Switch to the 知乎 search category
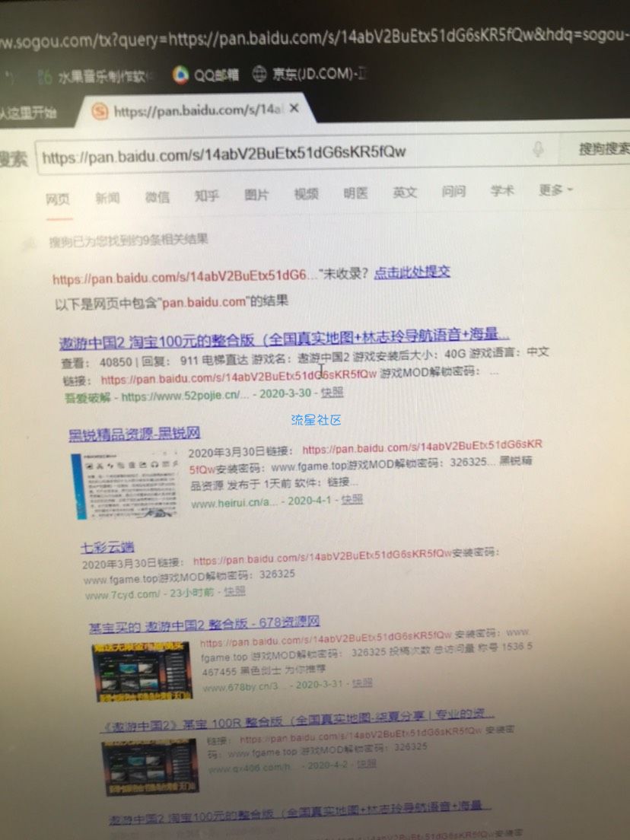630x840 pixels. (207, 196)
